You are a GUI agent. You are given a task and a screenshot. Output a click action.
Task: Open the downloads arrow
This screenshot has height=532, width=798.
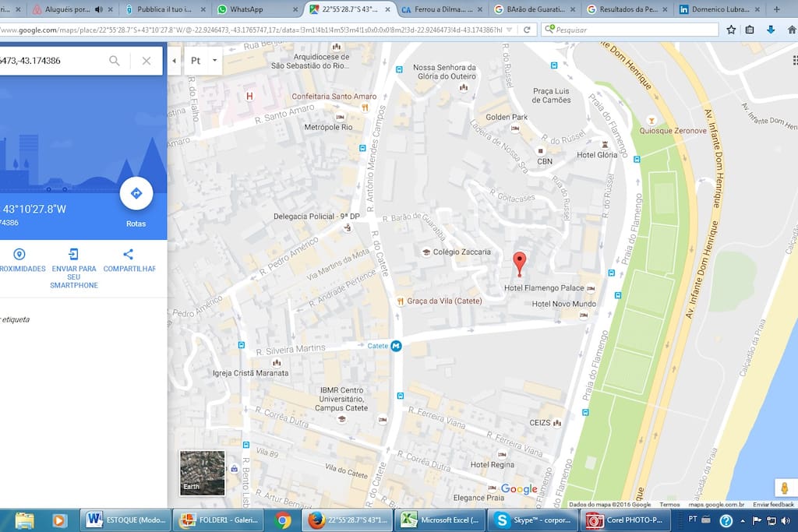pyautogui.click(x=771, y=30)
